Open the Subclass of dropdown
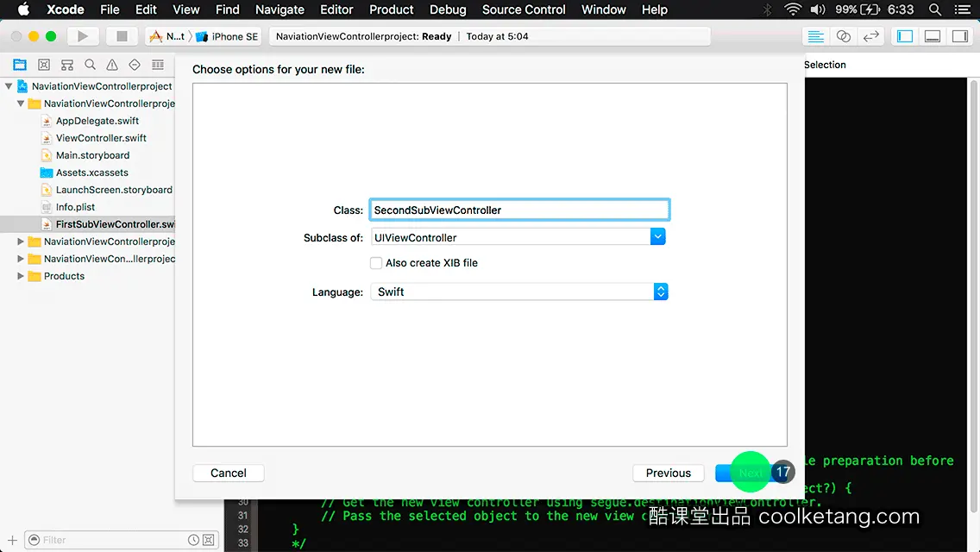980x552 pixels. tap(657, 237)
